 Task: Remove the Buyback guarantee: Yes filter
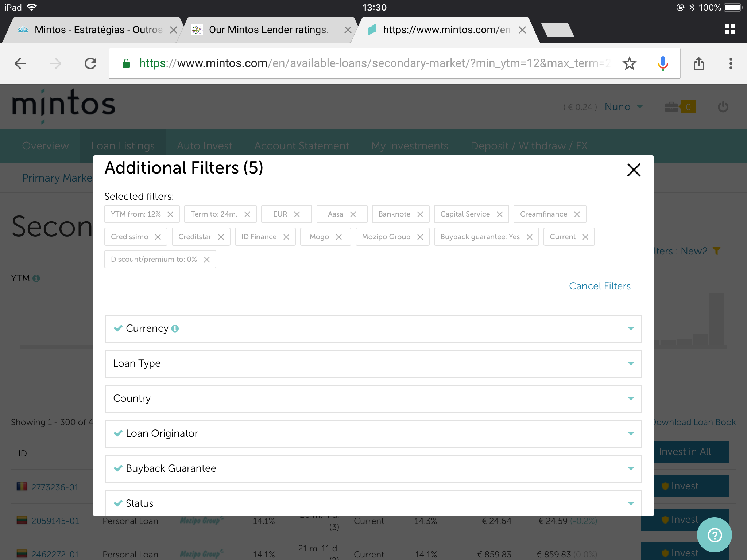(530, 237)
